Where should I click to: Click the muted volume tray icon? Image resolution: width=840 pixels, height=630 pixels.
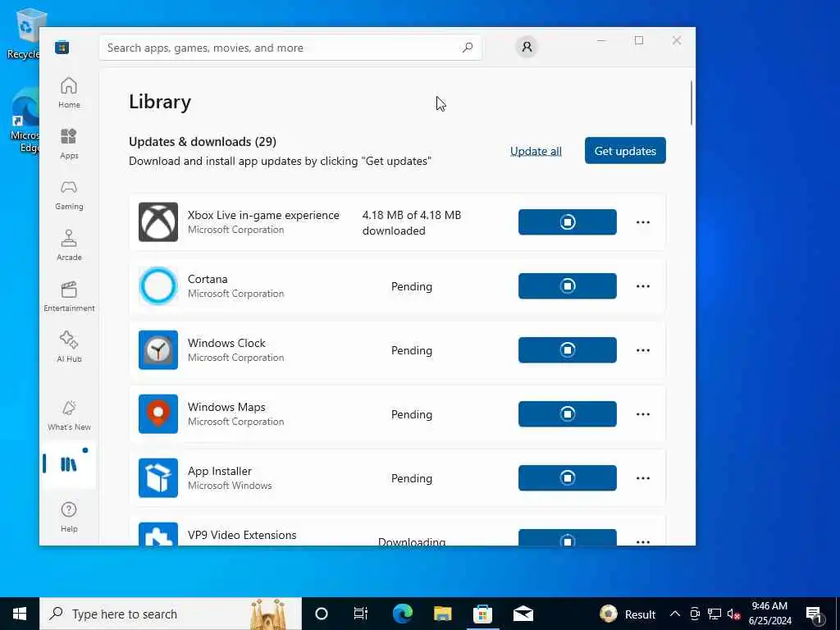click(734, 614)
